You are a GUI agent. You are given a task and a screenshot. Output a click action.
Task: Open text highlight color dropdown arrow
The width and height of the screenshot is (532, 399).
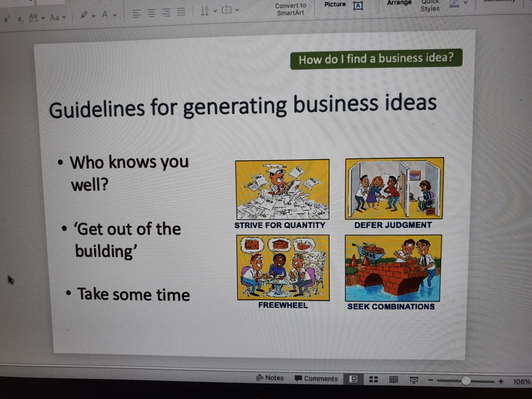93,16
